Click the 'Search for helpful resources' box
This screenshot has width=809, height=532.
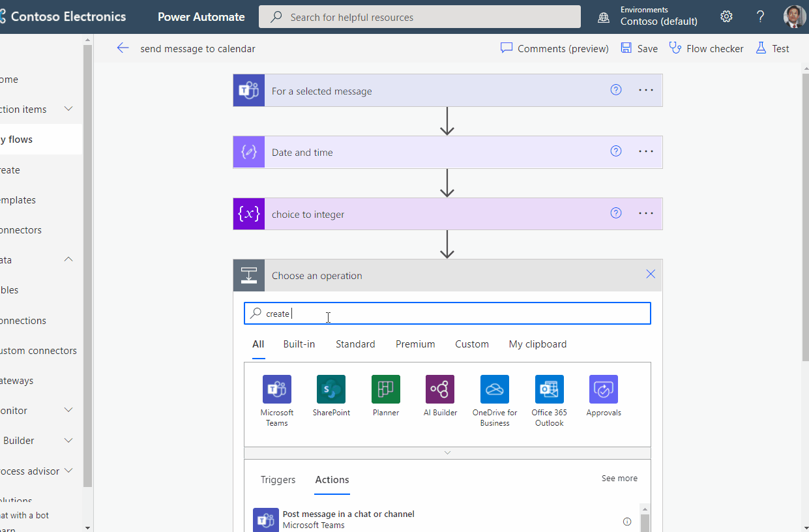coord(420,17)
